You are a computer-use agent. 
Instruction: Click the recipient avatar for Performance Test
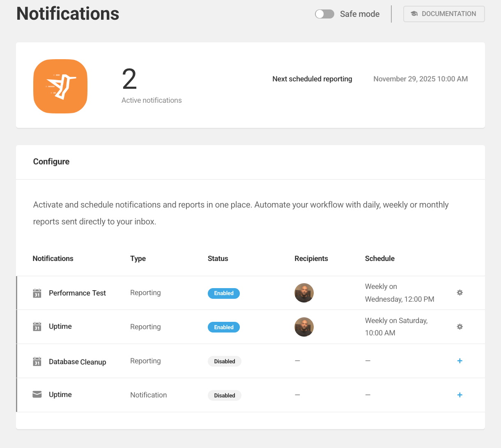tap(304, 293)
